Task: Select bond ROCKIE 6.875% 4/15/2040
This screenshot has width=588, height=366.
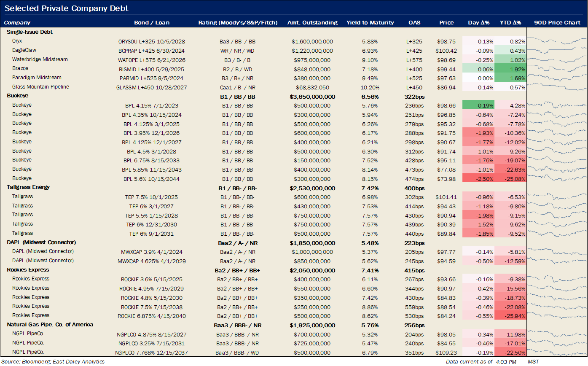Action: [x=152, y=316]
